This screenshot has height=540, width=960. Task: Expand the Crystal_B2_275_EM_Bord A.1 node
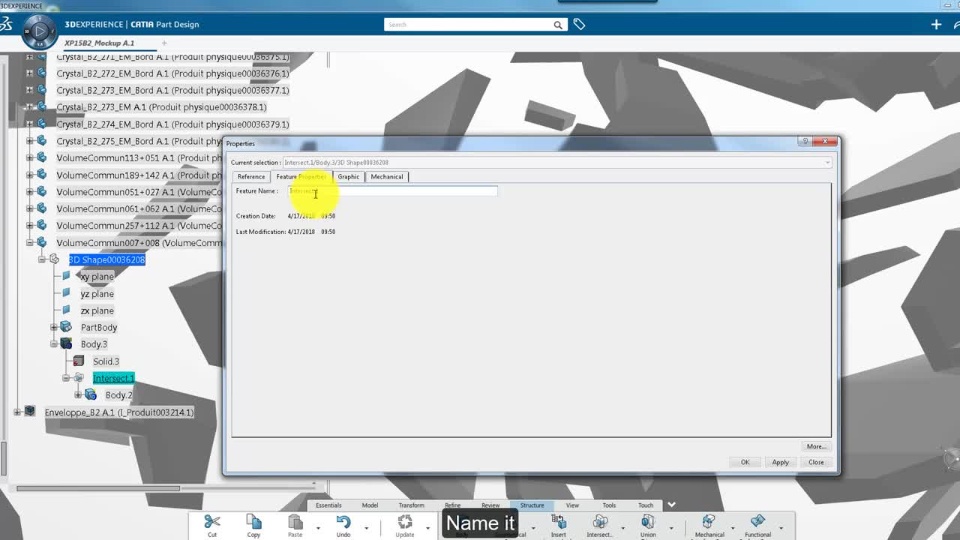point(29,141)
